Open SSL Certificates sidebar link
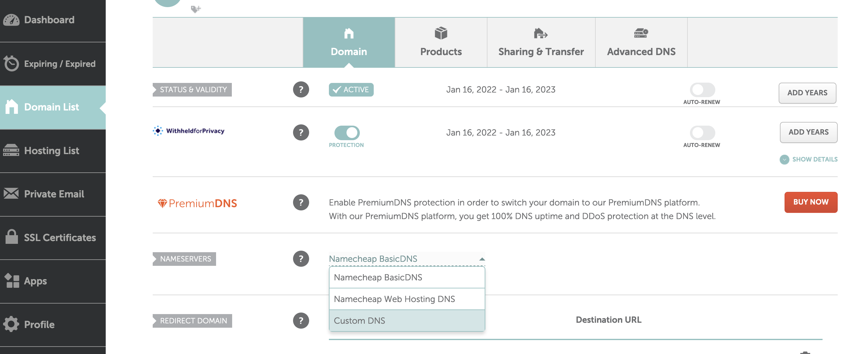 coord(53,238)
